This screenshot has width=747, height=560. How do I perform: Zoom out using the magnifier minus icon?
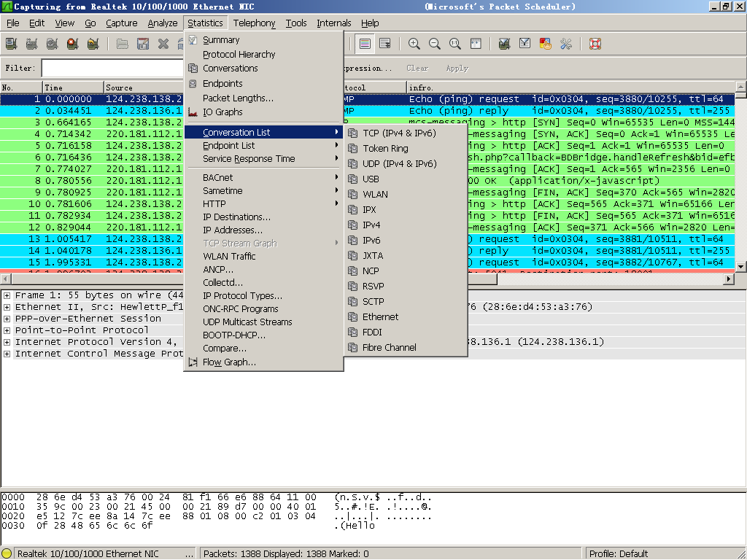point(435,44)
